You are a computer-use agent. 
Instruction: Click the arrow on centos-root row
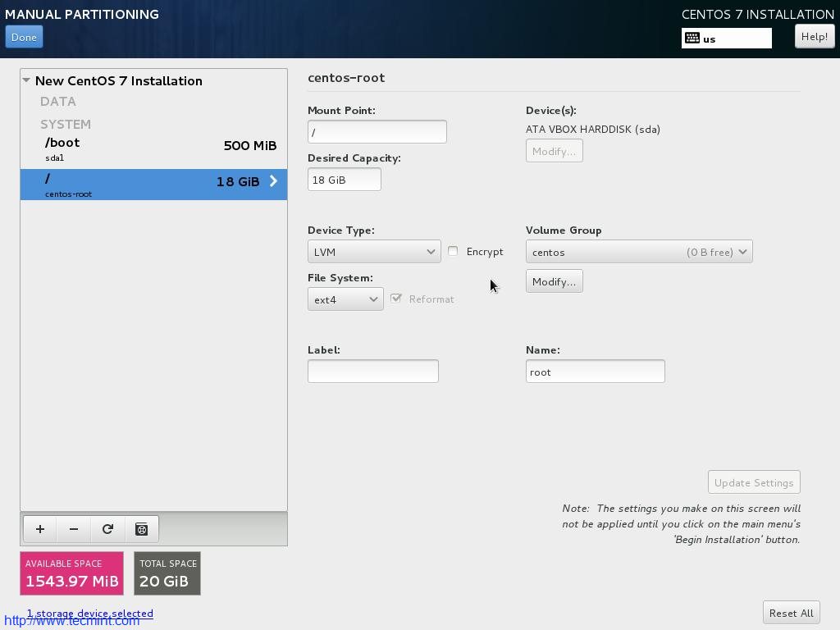click(x=274, y=181)
